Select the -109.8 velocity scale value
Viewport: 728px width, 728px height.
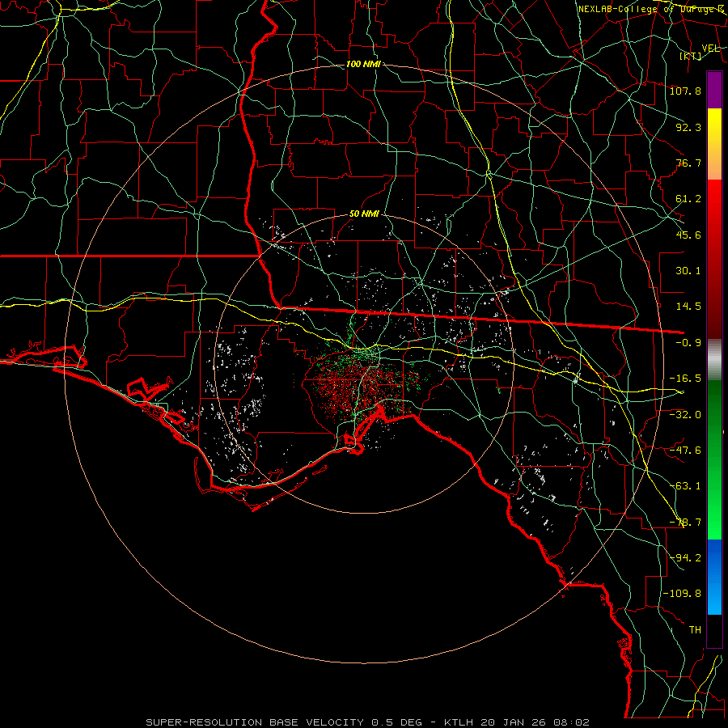682,594
